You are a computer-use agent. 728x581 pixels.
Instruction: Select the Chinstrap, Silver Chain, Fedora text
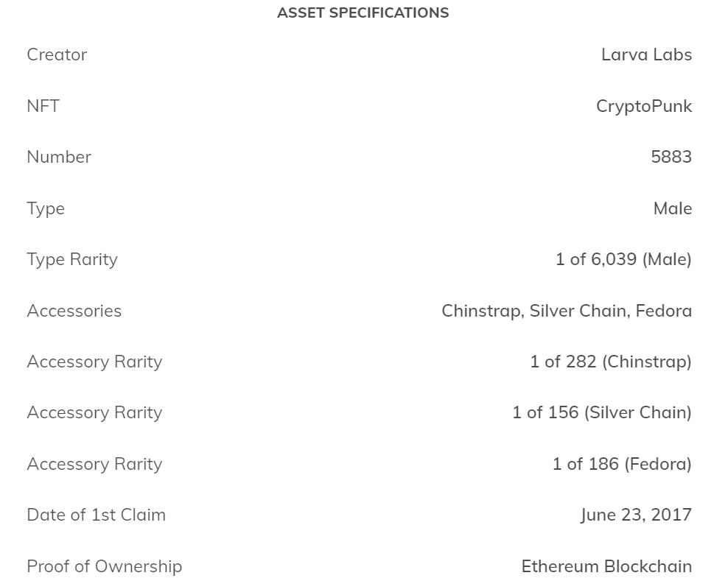[566, 311]
